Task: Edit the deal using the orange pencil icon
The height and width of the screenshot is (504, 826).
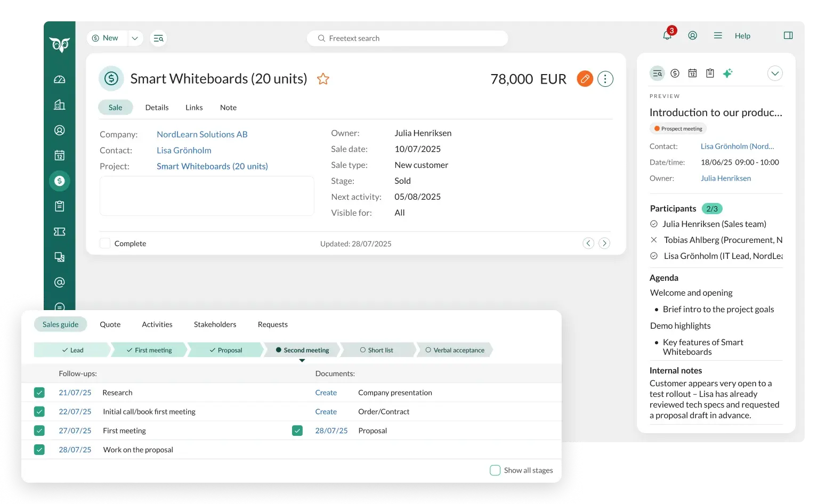Action: click(585, 78)
